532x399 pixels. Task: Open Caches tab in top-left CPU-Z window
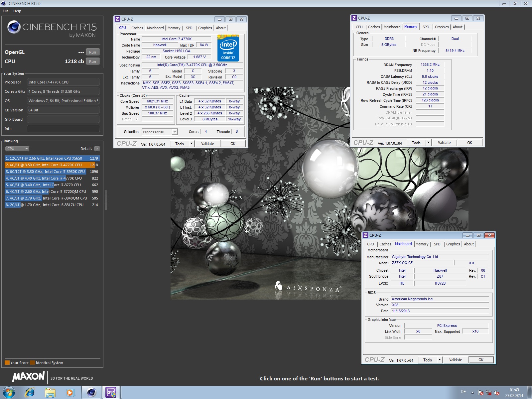pyautogui.click(x=137, y=28)
